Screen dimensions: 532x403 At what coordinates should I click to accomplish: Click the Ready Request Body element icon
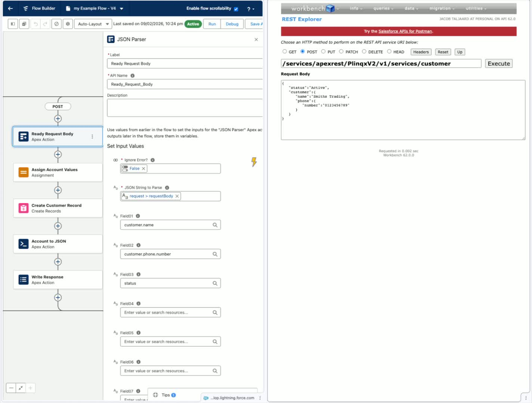24,137
